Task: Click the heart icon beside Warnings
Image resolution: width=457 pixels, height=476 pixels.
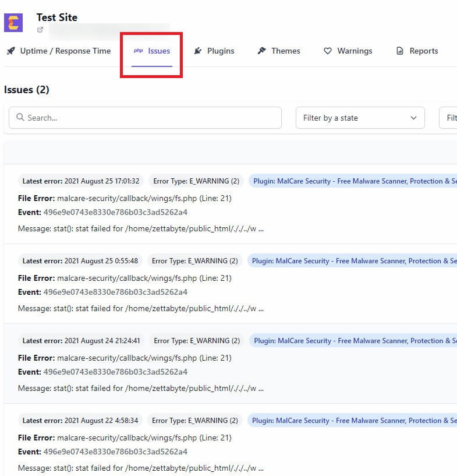Action: 328,51
